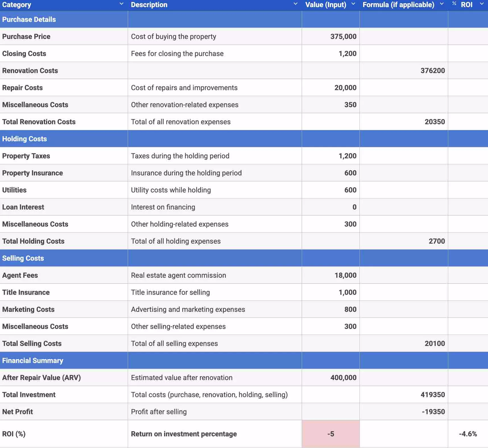Select renovation Miscellaneous Costs value 350
The image size is (488, 448).
coord(350,105)
